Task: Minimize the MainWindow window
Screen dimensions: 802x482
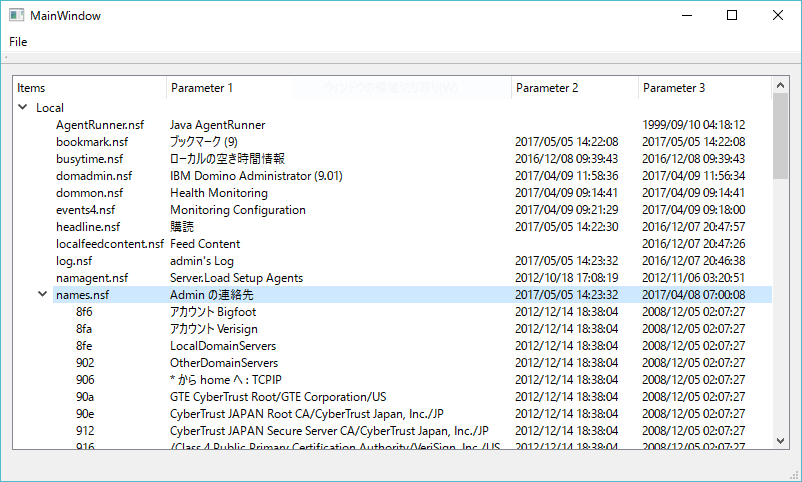Action: tap(687, 15)
